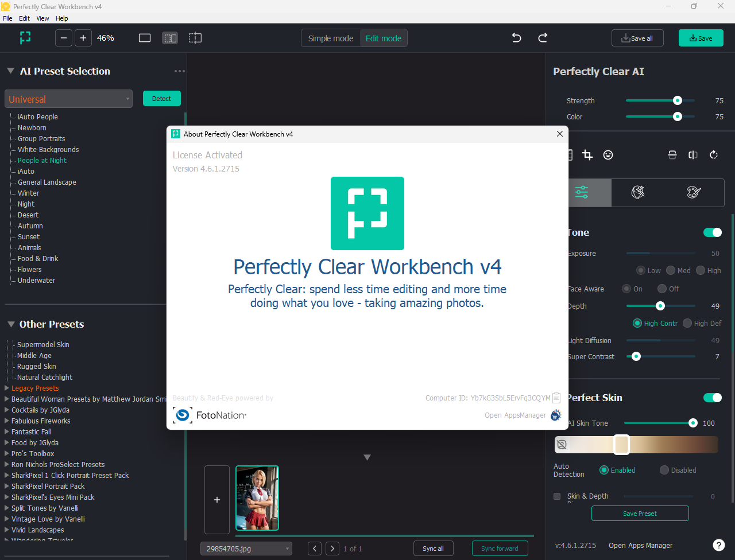
Task: Undo the last edit
Action: coord(516,38)
